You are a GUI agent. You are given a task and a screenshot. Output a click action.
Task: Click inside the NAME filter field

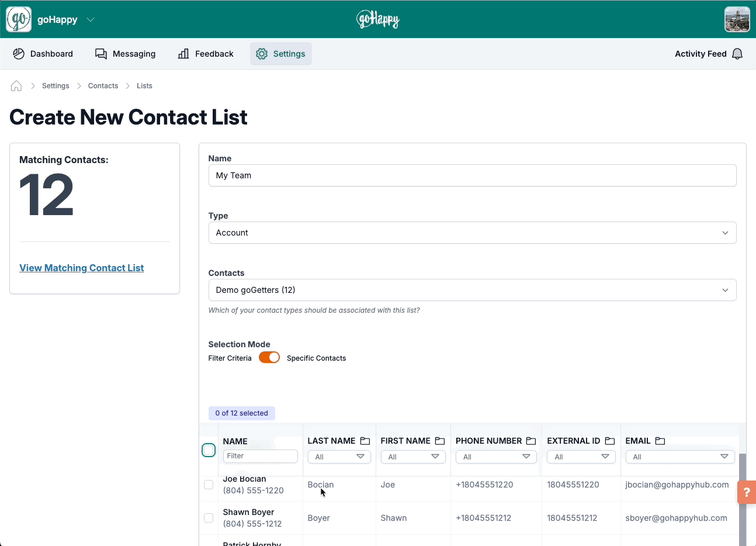[260, 456]
